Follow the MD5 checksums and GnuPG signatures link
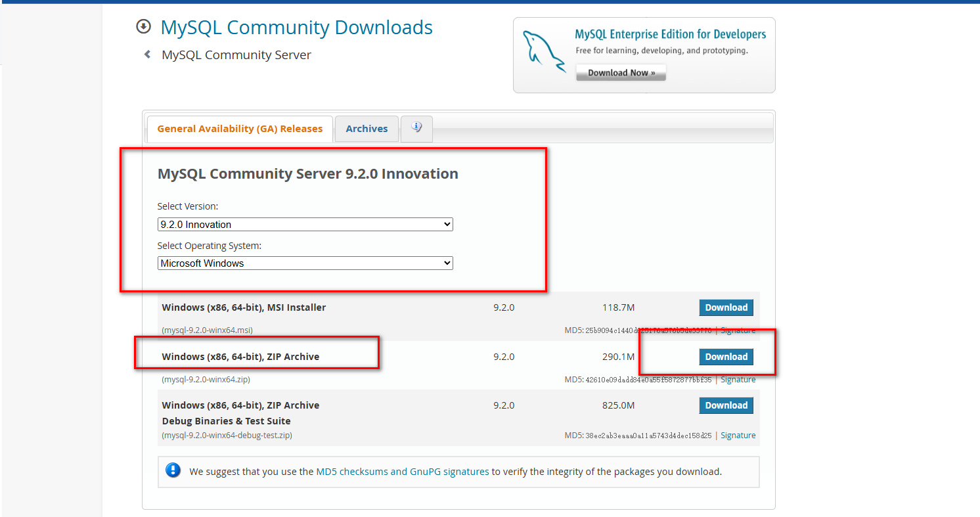This screenshot has width=980, height=517. pos(403,471)
